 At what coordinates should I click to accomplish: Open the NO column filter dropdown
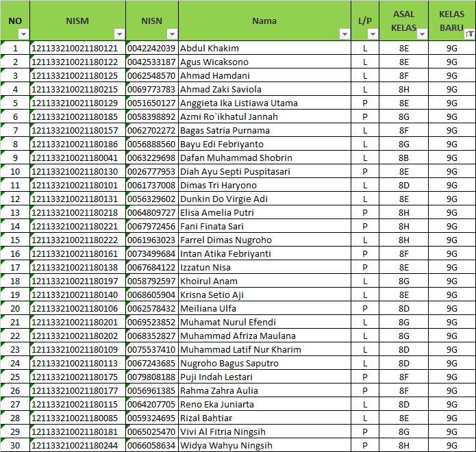click(23, 34)
